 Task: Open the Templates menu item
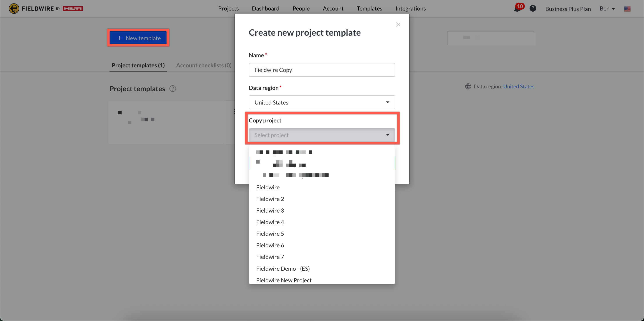[x=369, y=9]
